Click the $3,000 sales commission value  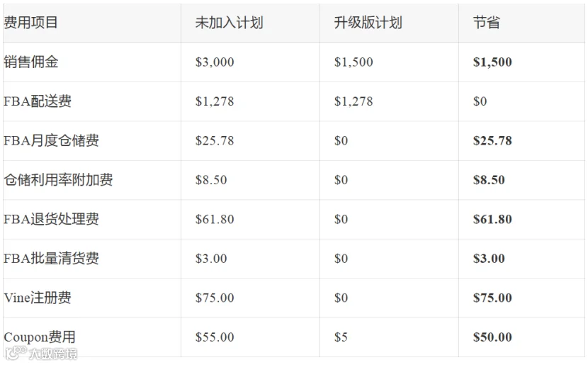point(215,62)
